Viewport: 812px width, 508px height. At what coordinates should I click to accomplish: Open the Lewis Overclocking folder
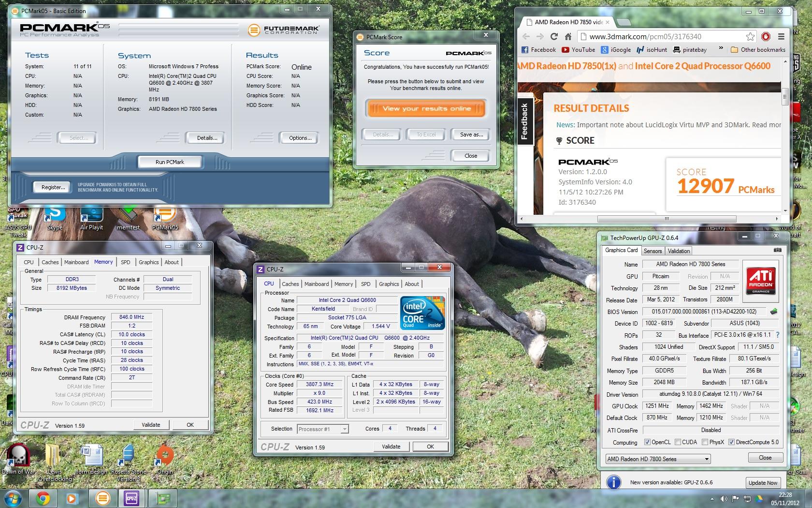55,462
